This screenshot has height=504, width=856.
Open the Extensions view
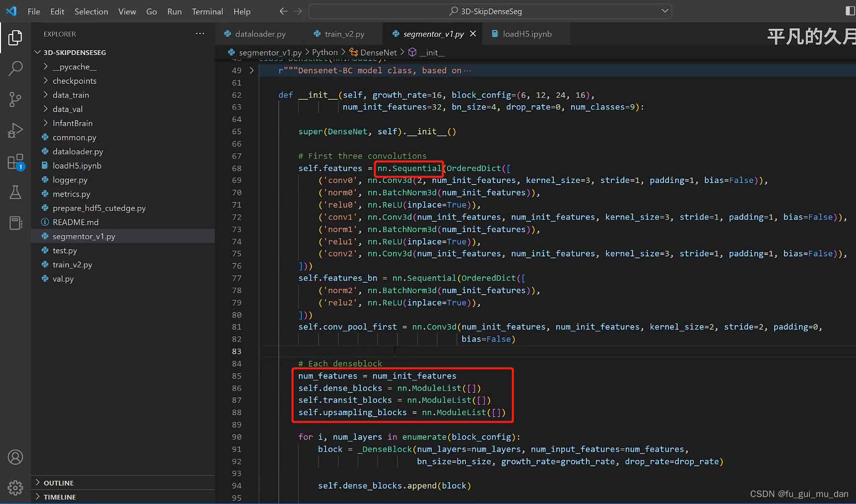pyautogui.click(x=15, y=162)
